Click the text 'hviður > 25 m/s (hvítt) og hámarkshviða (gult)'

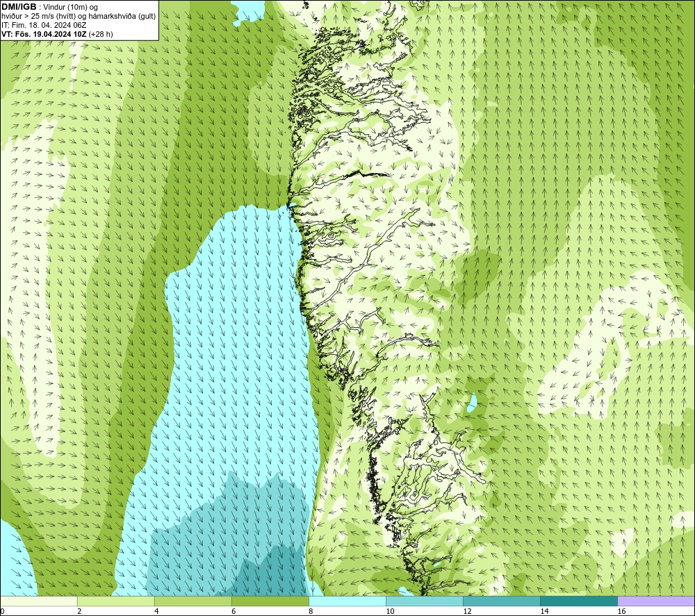pyautogui.click(x=79, y=17)
